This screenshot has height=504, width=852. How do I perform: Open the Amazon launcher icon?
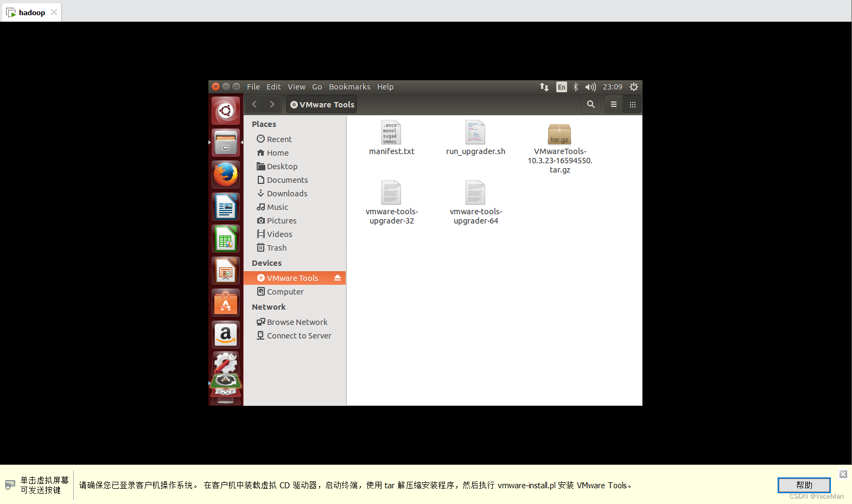click(226, 335)
